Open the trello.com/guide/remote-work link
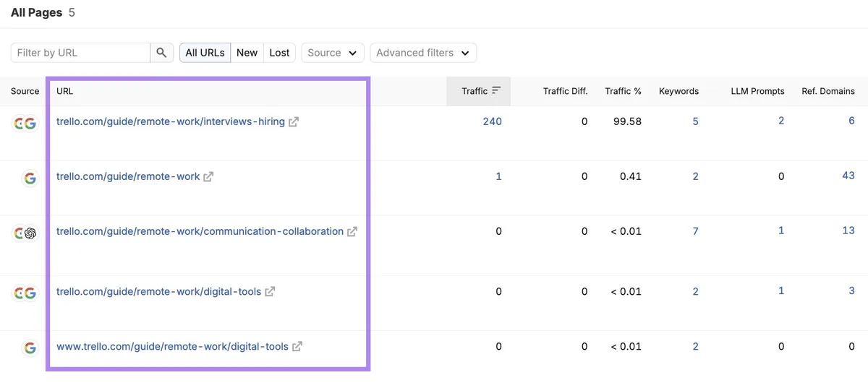This screenshot has height=383, width=868. [x=128, y=176]
